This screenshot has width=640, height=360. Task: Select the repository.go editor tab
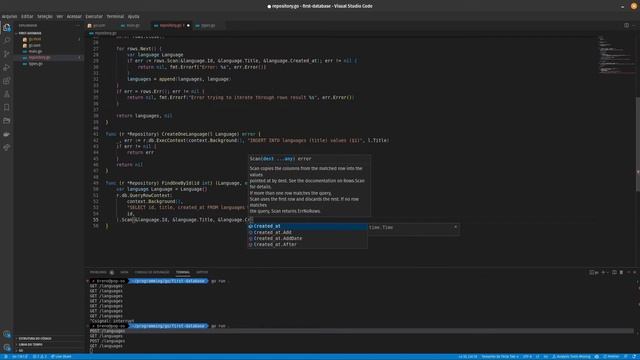click(x=170, y=25)
